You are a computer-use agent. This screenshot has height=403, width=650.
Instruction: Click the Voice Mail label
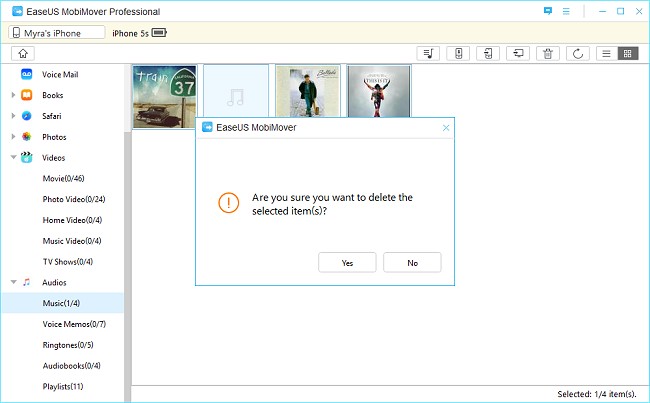60,74
